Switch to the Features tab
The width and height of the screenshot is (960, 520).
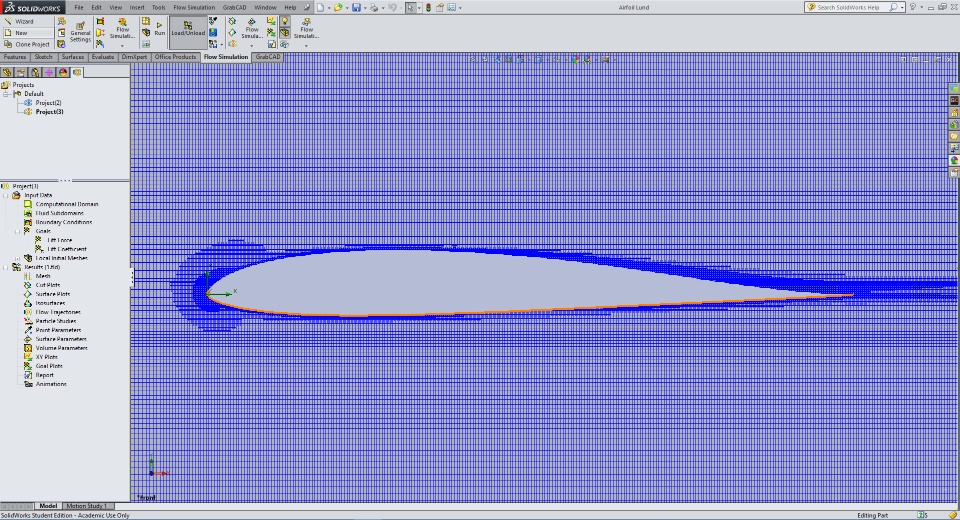(x=15, y=56)
